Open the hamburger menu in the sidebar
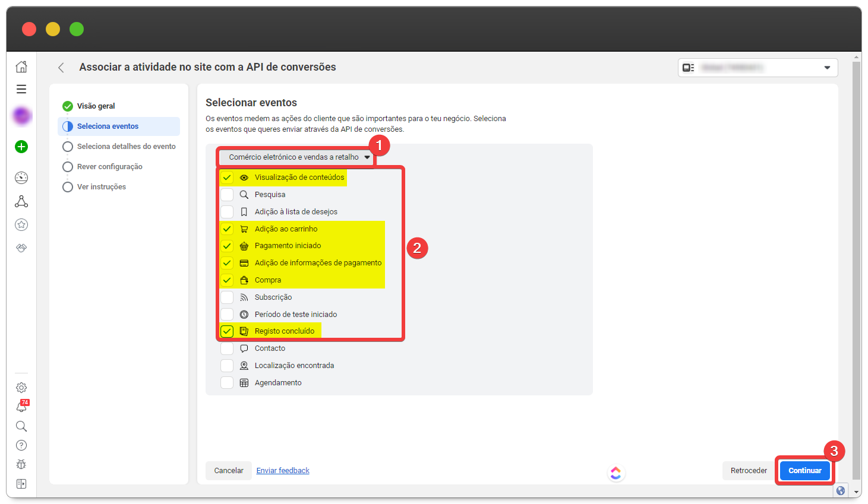Image resolution: width=868 pixels, height=504 pixels. [21, 89]
